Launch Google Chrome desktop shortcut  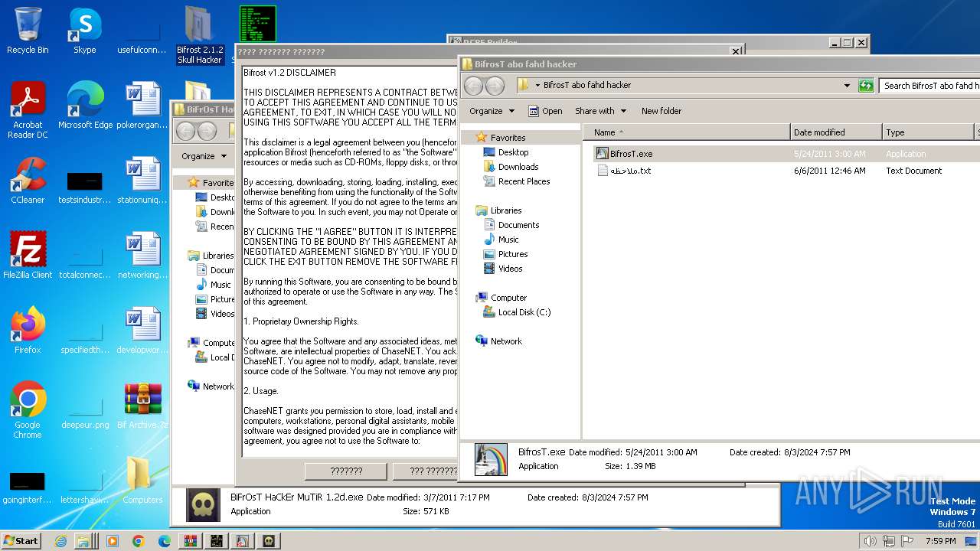click(28, 409)
